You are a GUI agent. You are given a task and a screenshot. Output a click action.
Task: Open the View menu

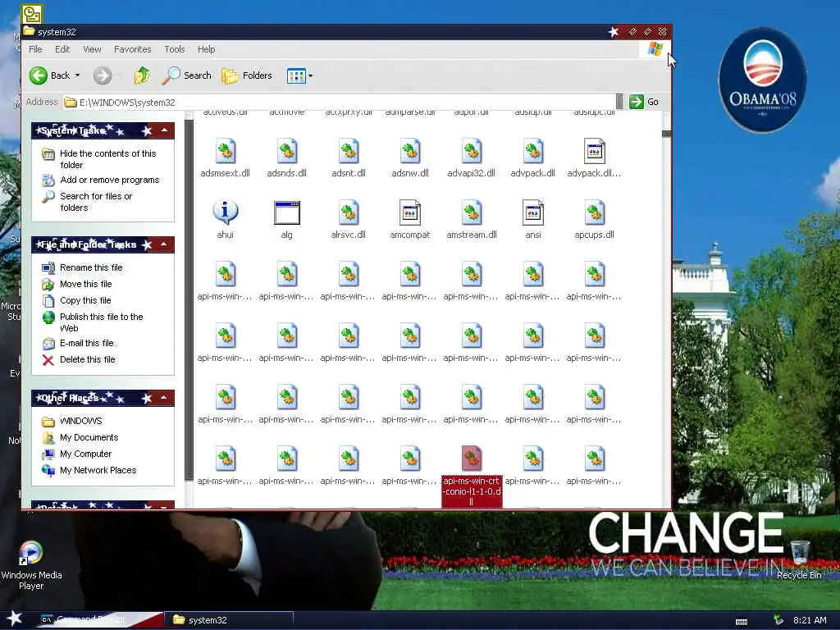pos(92,49)
